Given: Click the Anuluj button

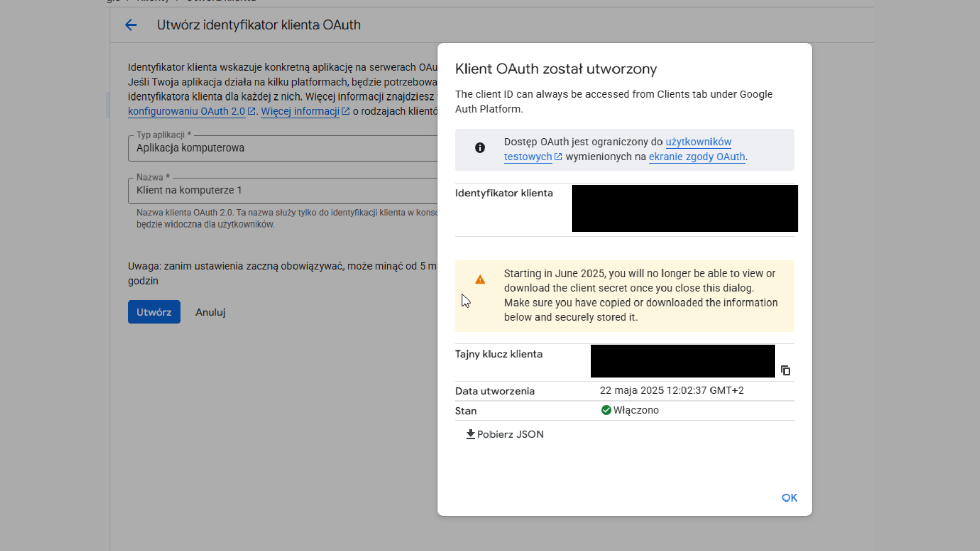Looking at the screenshot, I should 210,312.
